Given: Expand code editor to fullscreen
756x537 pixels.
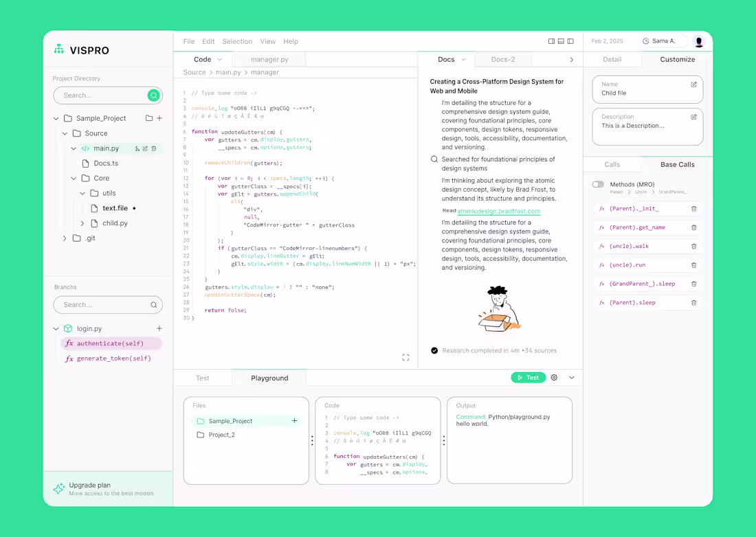Looking at the screenshot, I should click(x=405, y=357).
